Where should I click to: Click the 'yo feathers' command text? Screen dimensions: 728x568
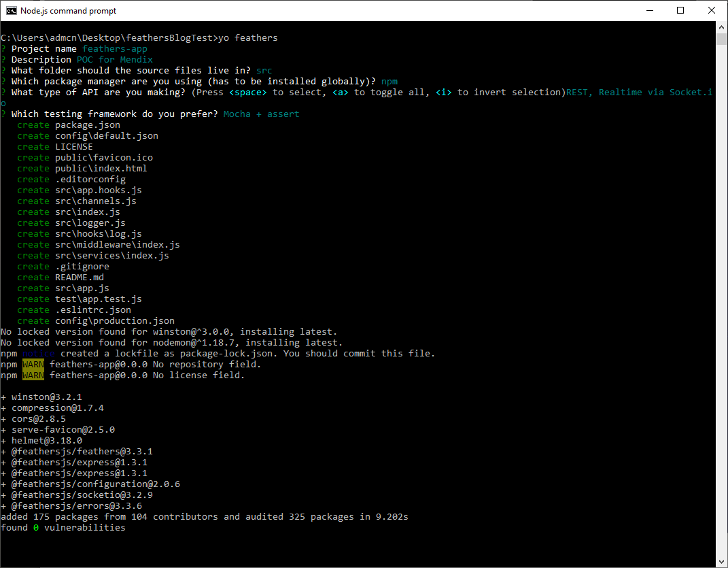(x=248, y=37)
